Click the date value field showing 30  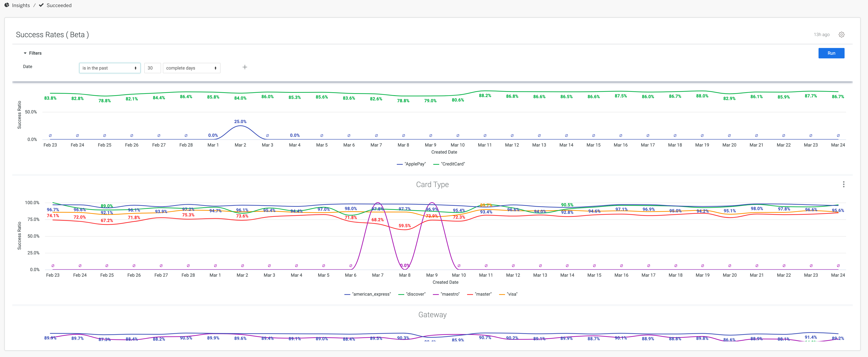[x=152, y=68]
